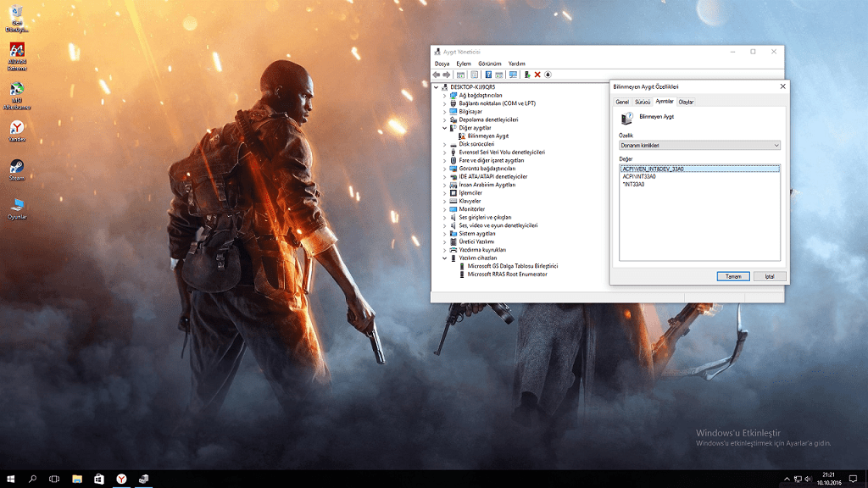Screen dimensions: 868x488
Task: Select the Yandex desktop shortcut
Action: [x=17, y=131]
